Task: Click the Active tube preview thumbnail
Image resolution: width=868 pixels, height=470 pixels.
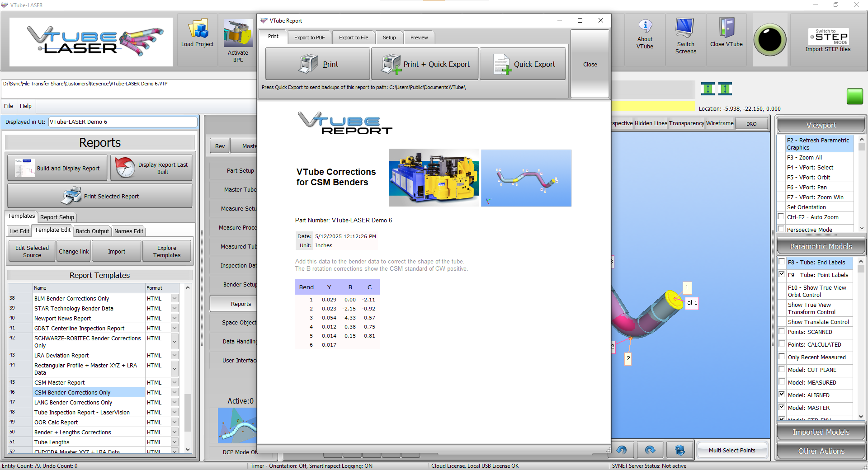Action: point(237,425)
